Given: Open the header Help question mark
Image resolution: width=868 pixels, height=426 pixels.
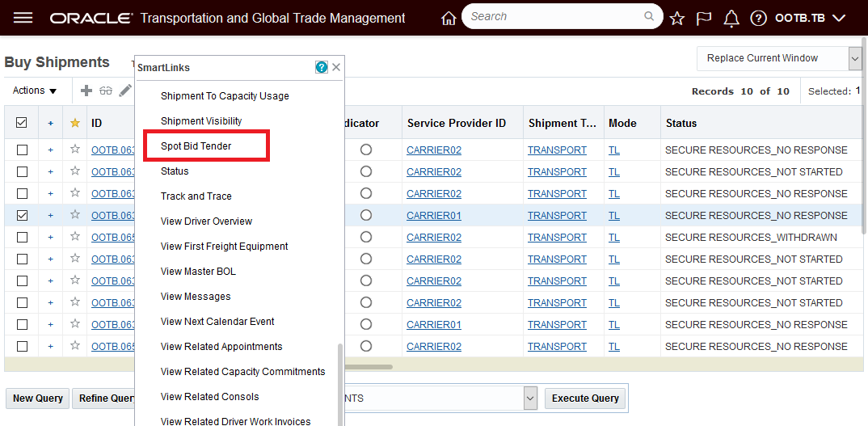Looking at the screenshot, I should point(758,18).
